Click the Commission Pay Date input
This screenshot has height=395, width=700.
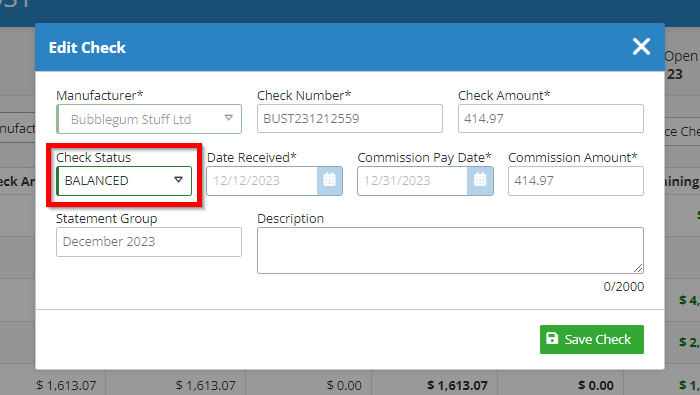412,181
